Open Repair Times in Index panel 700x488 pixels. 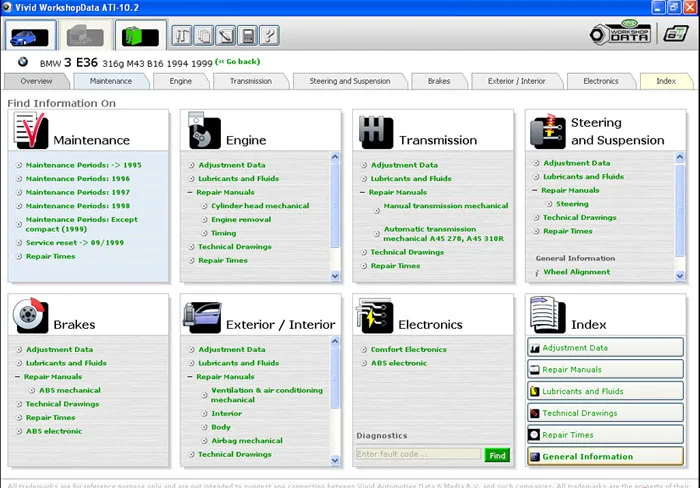pyautogui.click(x=605, y=435)
